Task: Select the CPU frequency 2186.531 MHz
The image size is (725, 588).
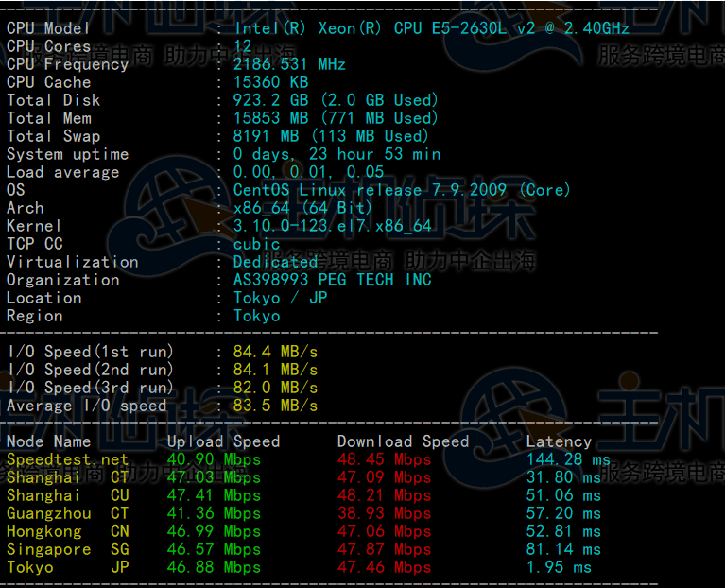Action: (289, 64)
